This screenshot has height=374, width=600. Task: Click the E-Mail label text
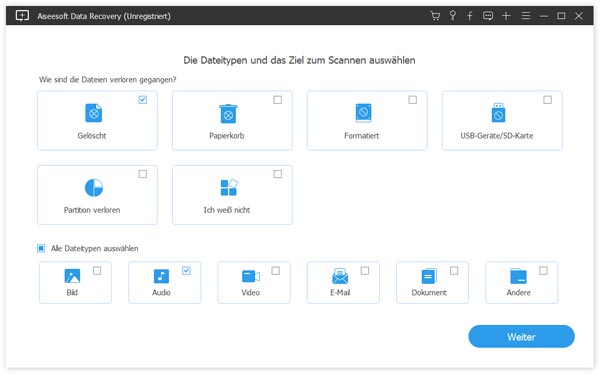tap(340, 292)
